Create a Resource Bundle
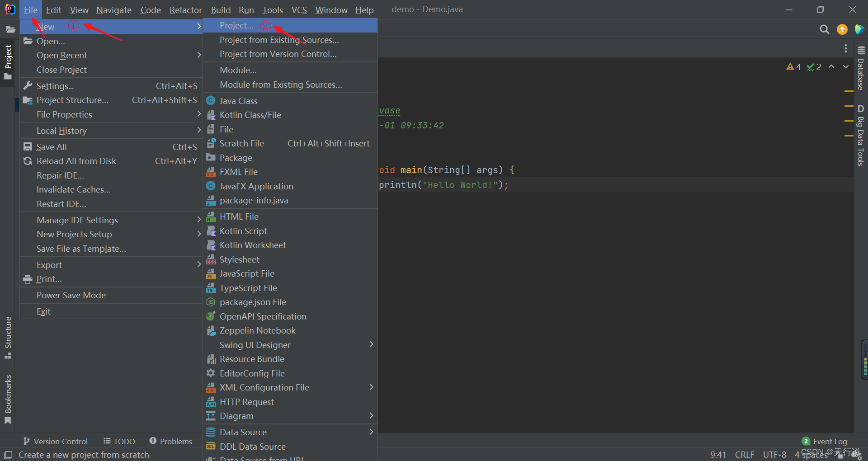The image size is (868, 461). tap(290, 359)
